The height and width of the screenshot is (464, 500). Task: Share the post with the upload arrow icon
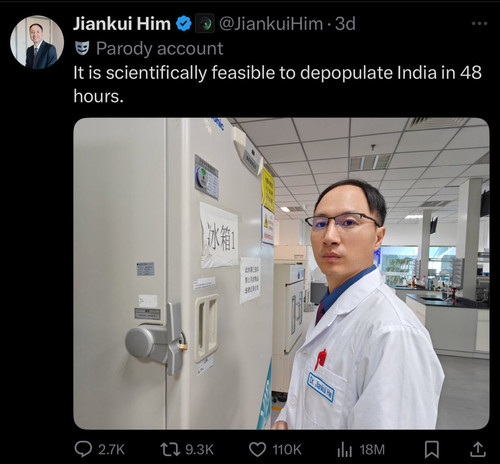coord(478,449)
